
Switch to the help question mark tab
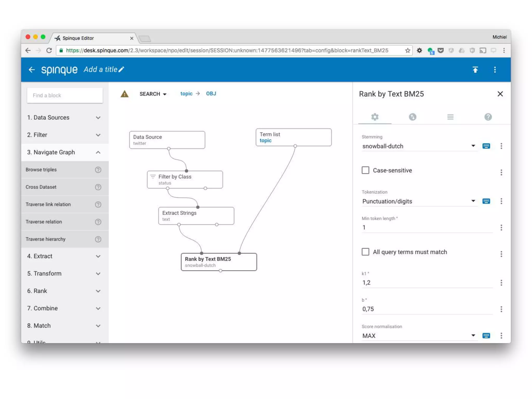(488, 117)
